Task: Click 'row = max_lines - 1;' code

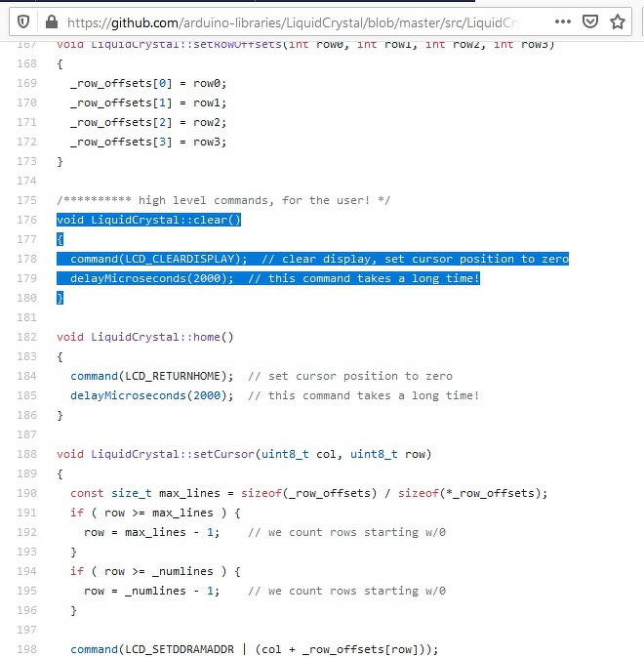Action: coord(151,532)
